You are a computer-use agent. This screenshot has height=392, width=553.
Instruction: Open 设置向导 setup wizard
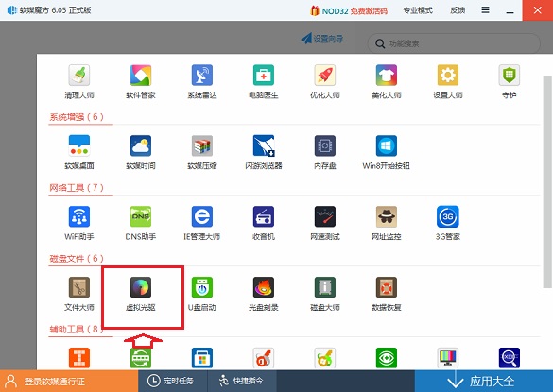point(322,38)
